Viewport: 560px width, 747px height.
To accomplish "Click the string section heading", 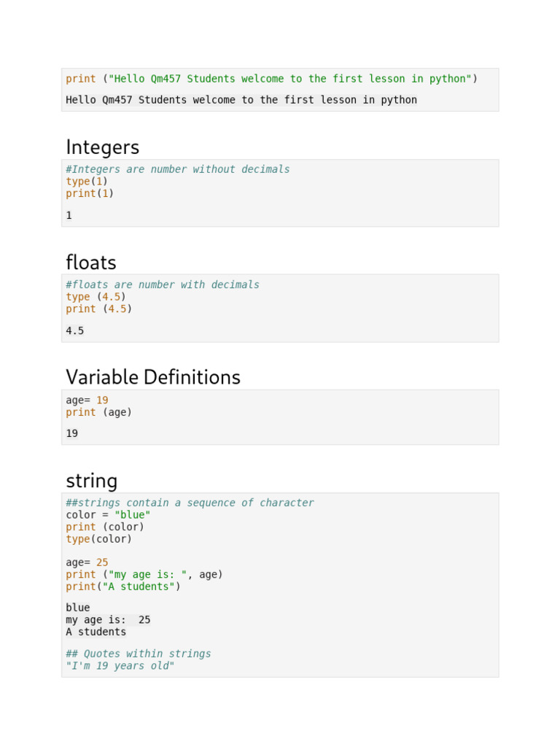I will [x=91, y=481].
